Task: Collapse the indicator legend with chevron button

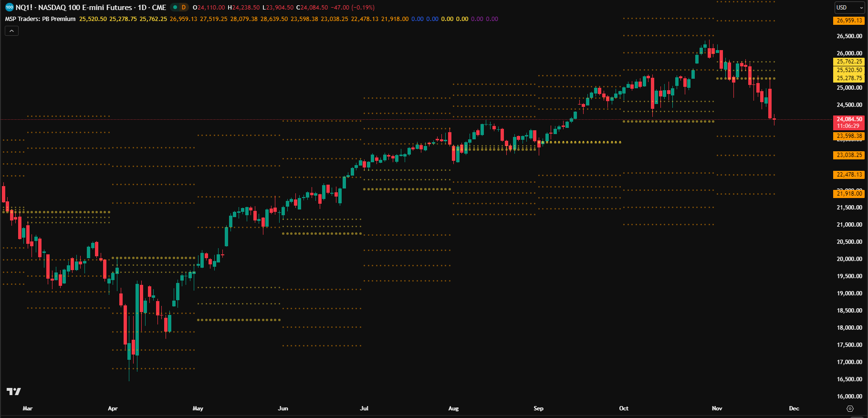Action: [12, 31]
